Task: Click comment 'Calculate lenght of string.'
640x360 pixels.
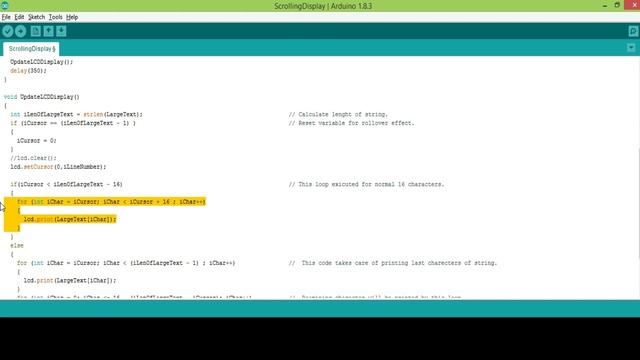Action: tap(338, 115)
